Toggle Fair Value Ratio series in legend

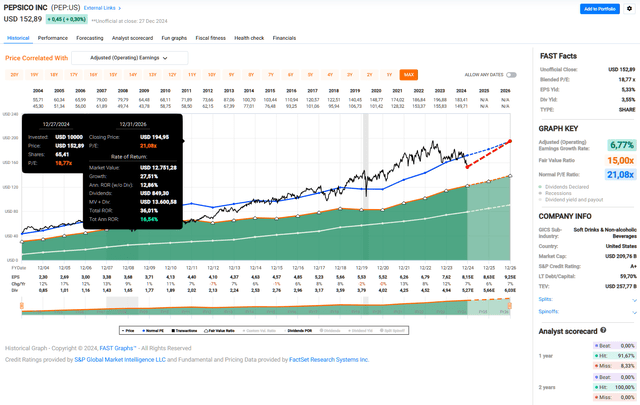tap(219, 330)
